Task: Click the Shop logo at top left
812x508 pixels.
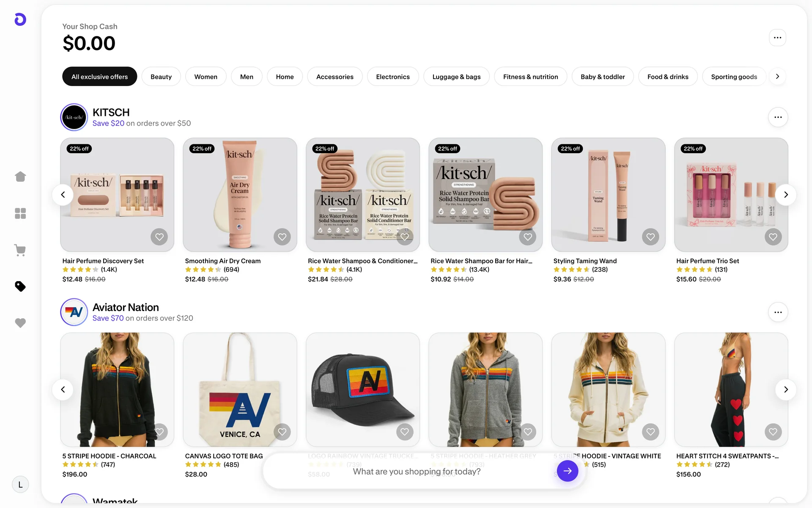Action: [x=20, y=19]
